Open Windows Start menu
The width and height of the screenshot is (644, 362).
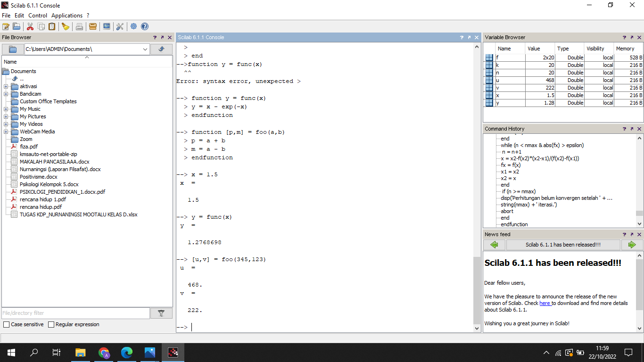pyautogui.click(x=11, y=352)
